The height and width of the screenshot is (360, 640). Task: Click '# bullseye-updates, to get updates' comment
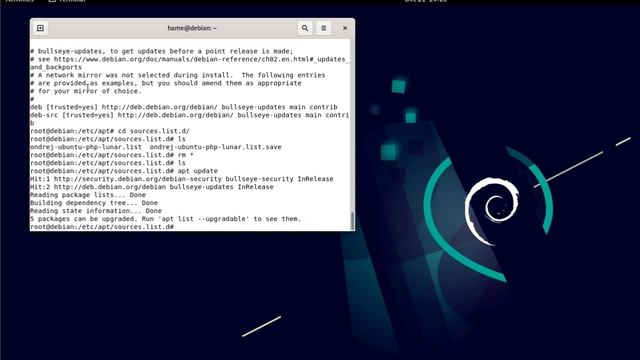point(162,51)
